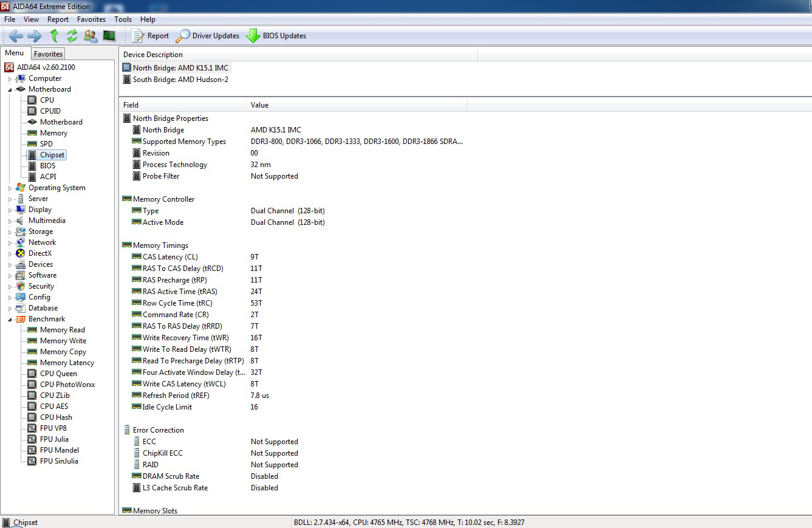The width and height of the screenshot is (812, 528).
Task: Go up one level with green arrow
Action: click(x=54, y=36)
